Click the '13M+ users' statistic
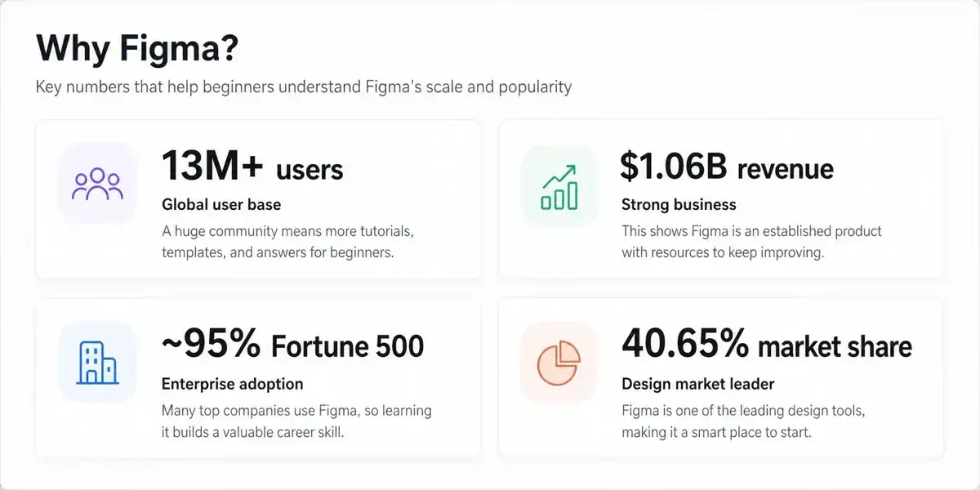 click(252, 167)
